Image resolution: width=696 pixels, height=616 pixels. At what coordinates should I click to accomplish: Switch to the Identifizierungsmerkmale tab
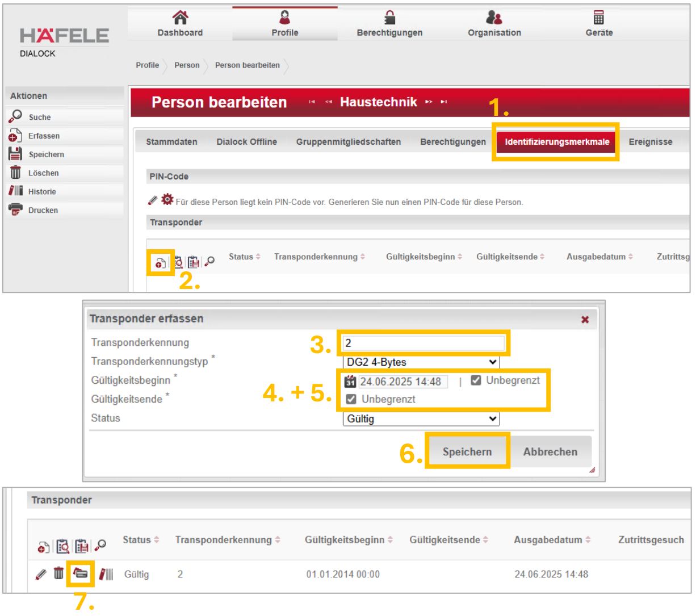pyautogui.click(x=557, y=142)
